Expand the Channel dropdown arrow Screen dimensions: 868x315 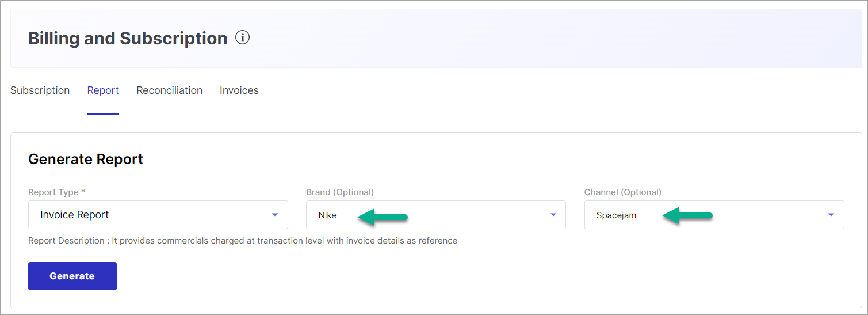click(831, 215)
